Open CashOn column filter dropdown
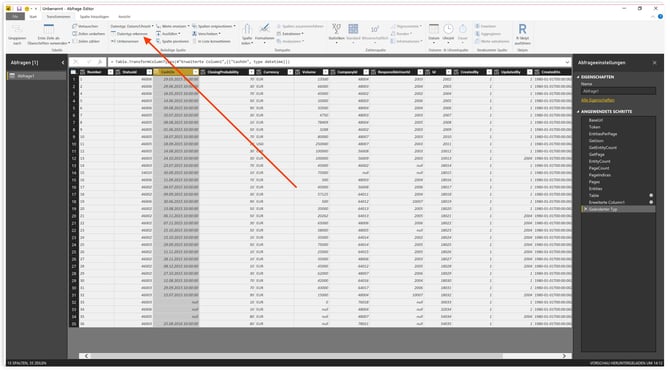This screenshot has width=670, height=374. click(x=195, y=72)
